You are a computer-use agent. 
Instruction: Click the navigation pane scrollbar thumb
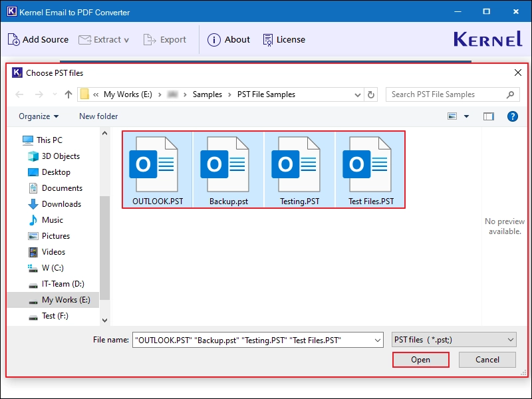coord(105,248)
